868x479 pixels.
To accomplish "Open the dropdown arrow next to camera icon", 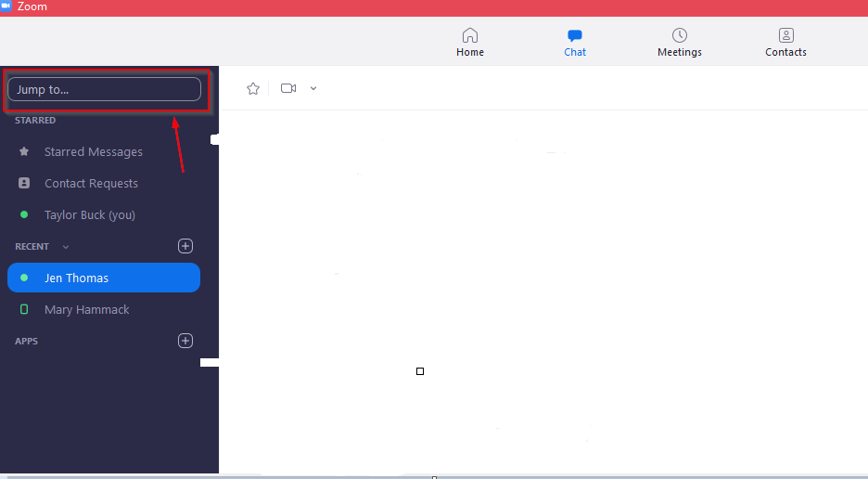I will (313, 88).
